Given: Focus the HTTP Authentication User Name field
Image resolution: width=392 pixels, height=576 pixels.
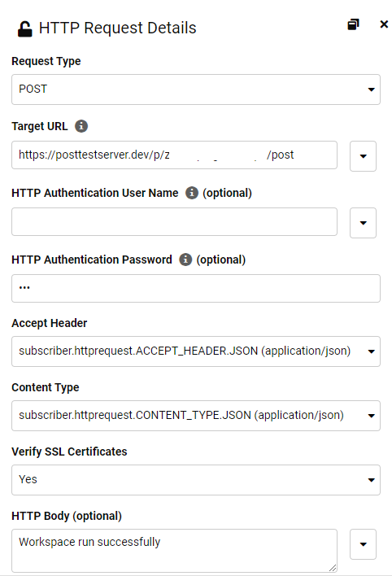Looking at the screenshot, I should coord(174,221).
